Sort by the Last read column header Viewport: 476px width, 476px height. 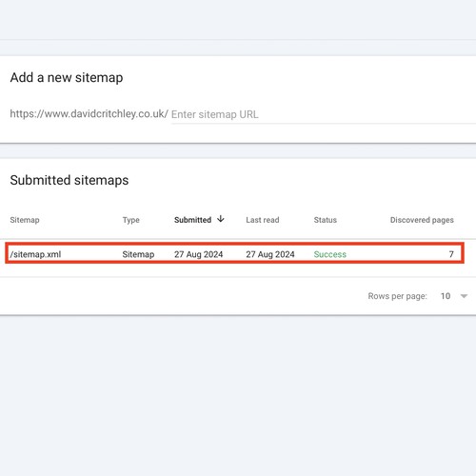[x=263, y=220]
